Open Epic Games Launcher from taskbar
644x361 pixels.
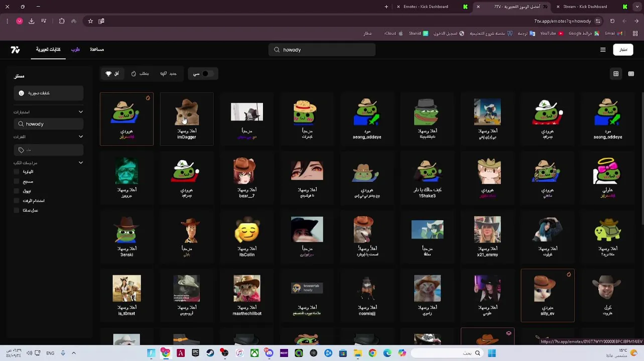[x=195, y=353]
